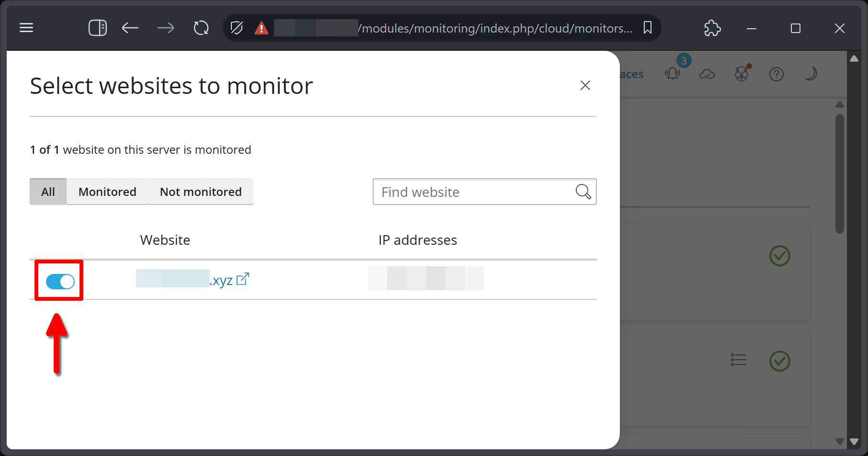Close the Select websites to monitor dialog
868x456 pixels.
point(585,85)
